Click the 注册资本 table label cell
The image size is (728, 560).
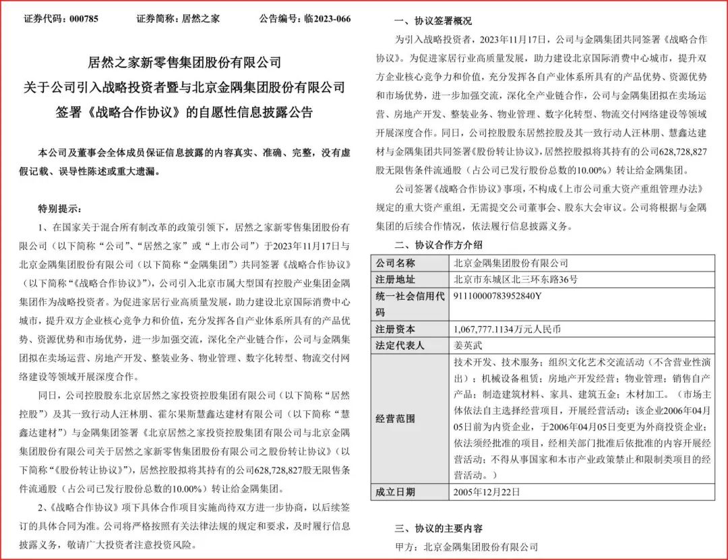[396, 330]
